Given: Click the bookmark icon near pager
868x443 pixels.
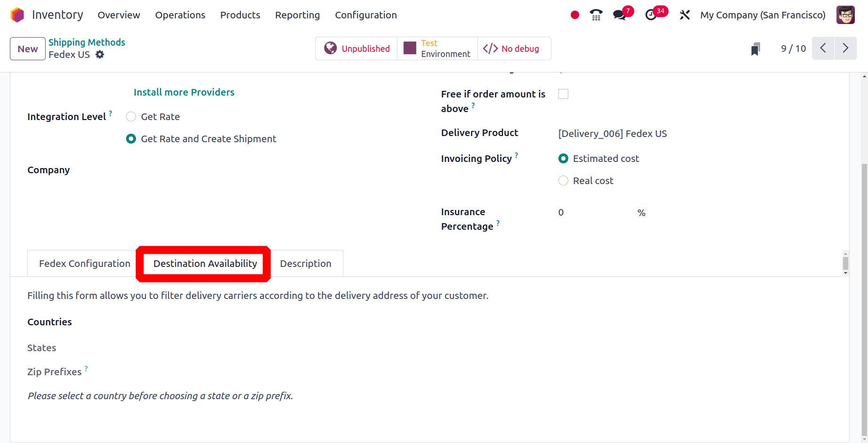Looking at the screenshot, I should [756, 48].
